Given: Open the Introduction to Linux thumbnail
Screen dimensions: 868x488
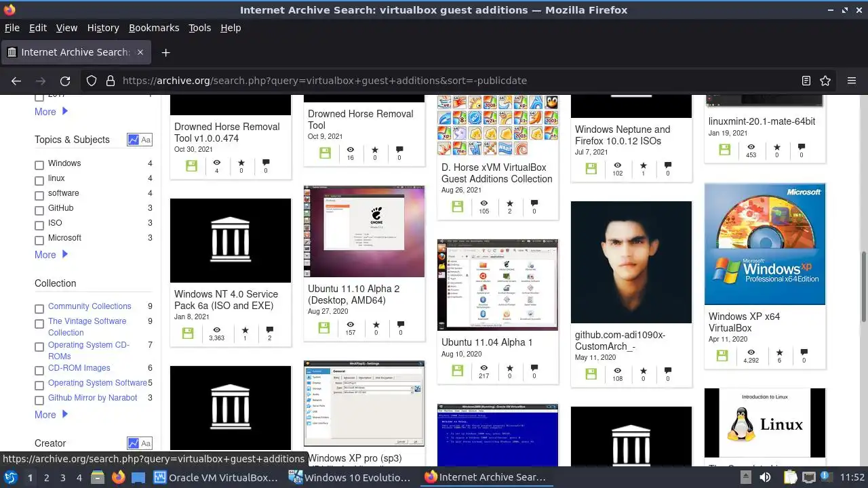Looking at the screenshot, I should click(765, 423).
